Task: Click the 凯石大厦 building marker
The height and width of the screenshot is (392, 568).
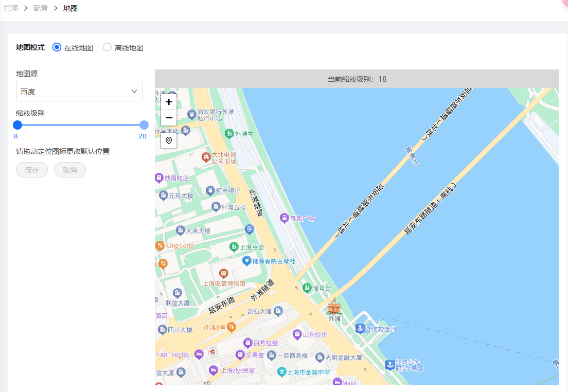Action: click(x=278, y=311)
